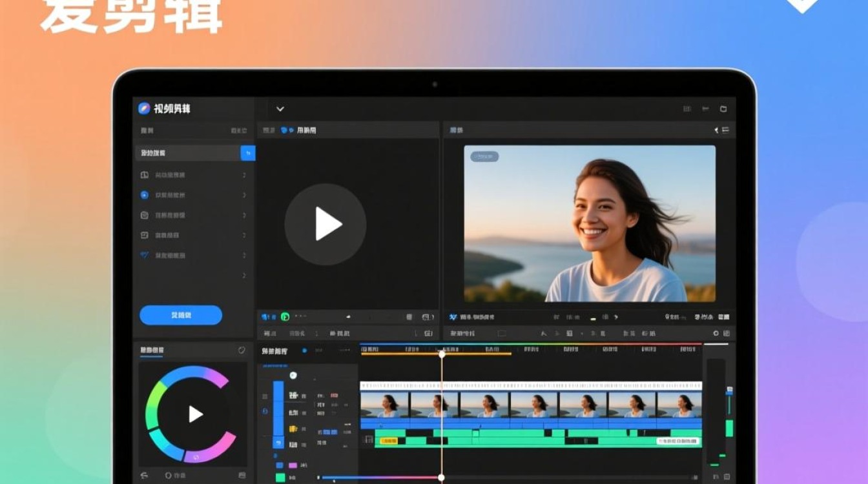Select the split-panel icon in the sidebar list
868x484 pixels.
(x=145, y=175)
